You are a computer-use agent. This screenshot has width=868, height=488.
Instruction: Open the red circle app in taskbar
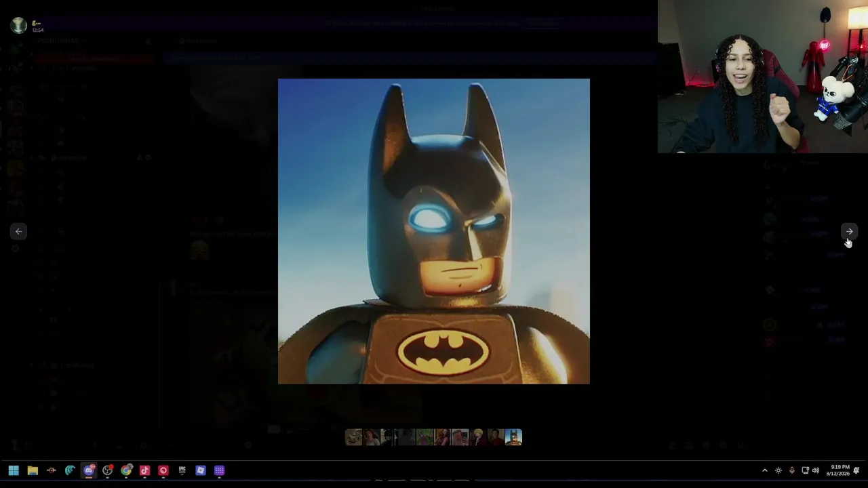click(x=163, y=470)
